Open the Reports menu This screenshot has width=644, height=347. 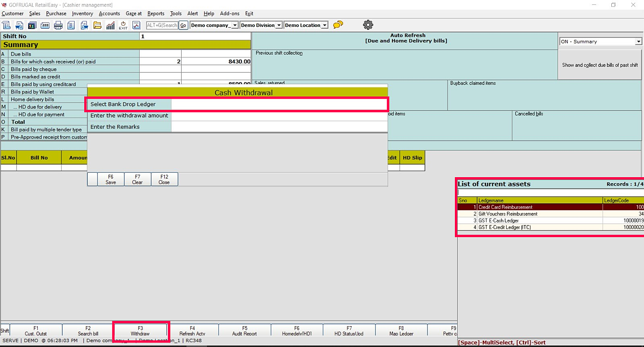pos(156,13)
